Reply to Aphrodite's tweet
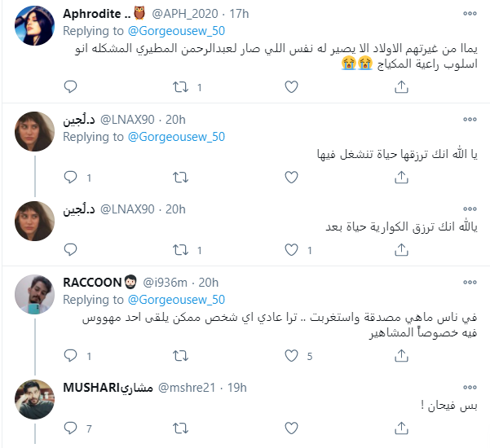 pos(69,85)
